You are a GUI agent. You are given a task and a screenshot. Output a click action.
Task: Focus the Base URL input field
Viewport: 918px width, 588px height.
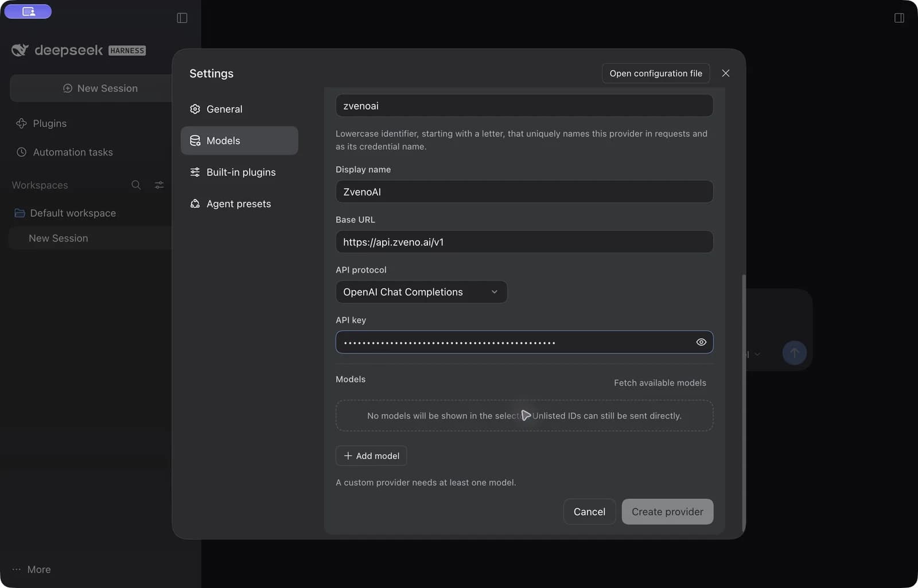[524, 242]
